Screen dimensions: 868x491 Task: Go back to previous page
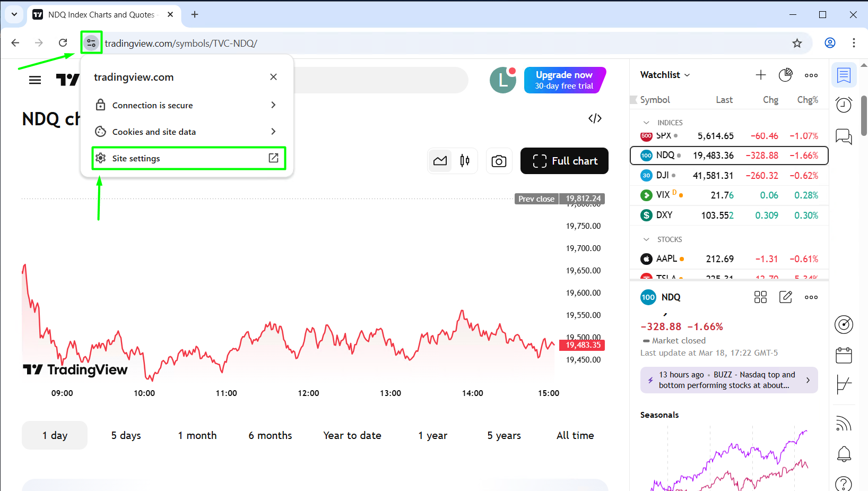pyautogui.click(x=15, y=43)
